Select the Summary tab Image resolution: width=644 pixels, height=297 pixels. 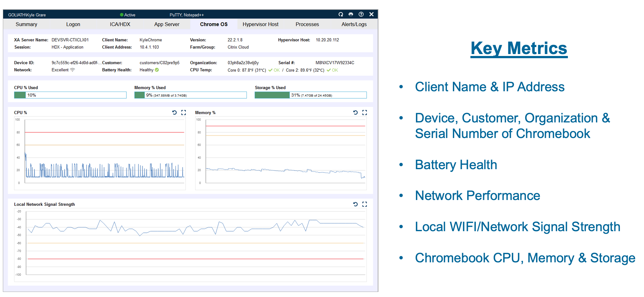click(x=26, y=24)
